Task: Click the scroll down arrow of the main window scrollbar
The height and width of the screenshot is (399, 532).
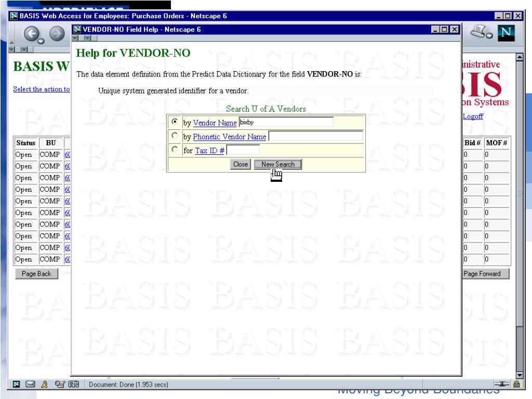Action: (x=520, y=375)
